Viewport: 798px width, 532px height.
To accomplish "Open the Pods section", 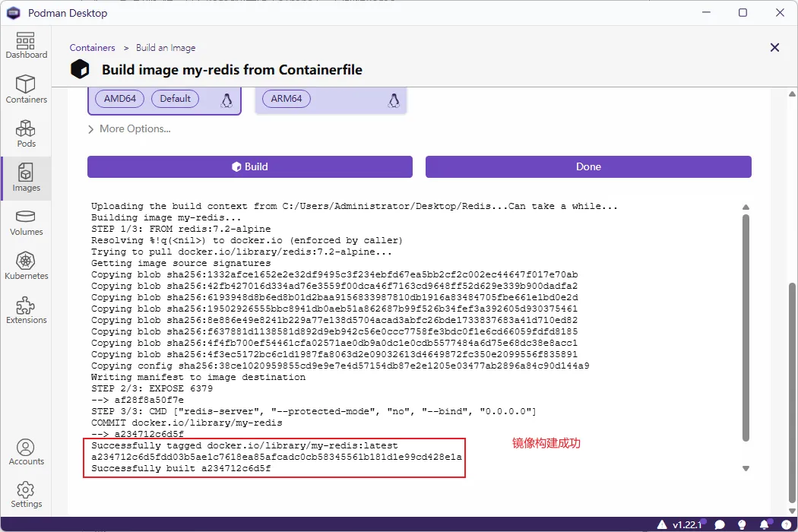I will tap(26, 134).
